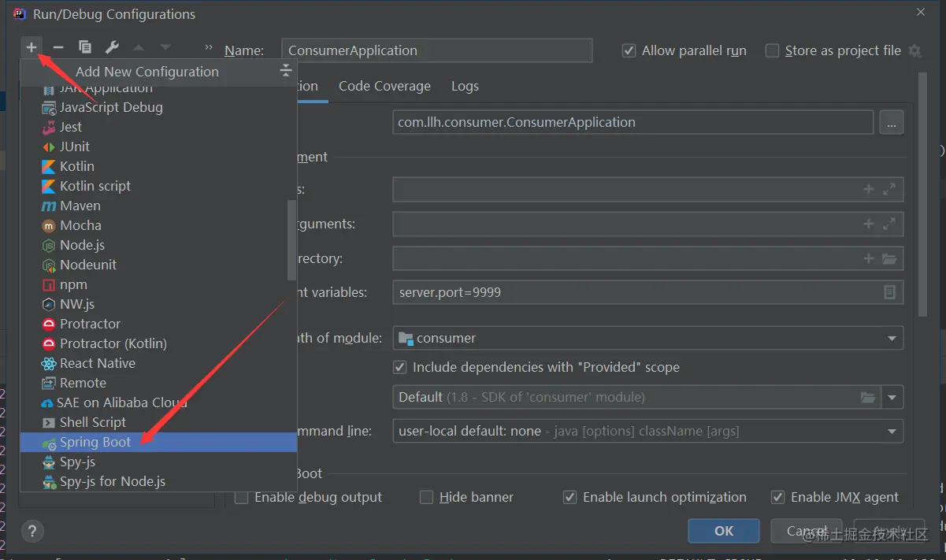Select npm configuration type
Viewport: 946px width, 560px height.
[x=158, y=284]
